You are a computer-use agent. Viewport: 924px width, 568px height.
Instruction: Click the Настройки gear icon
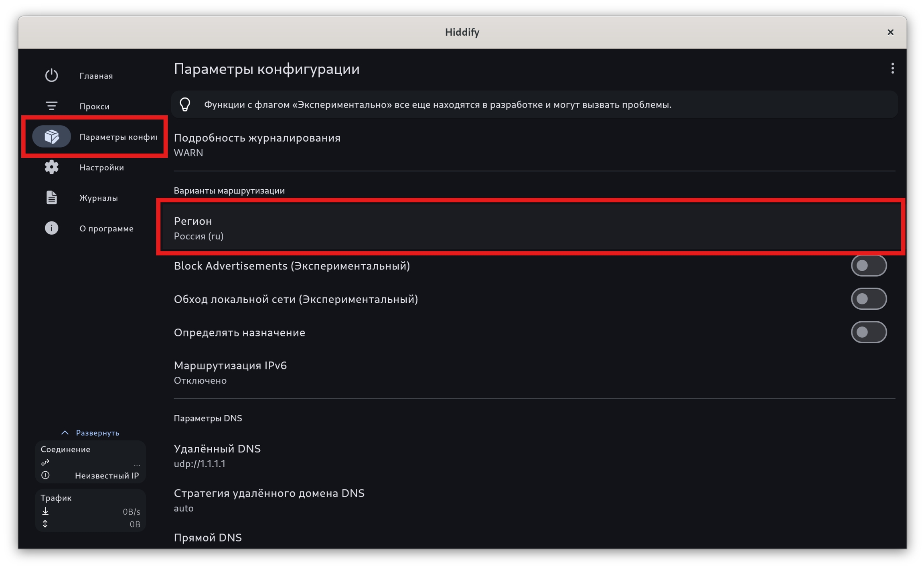pyautogui.click(x=51, y=167)
